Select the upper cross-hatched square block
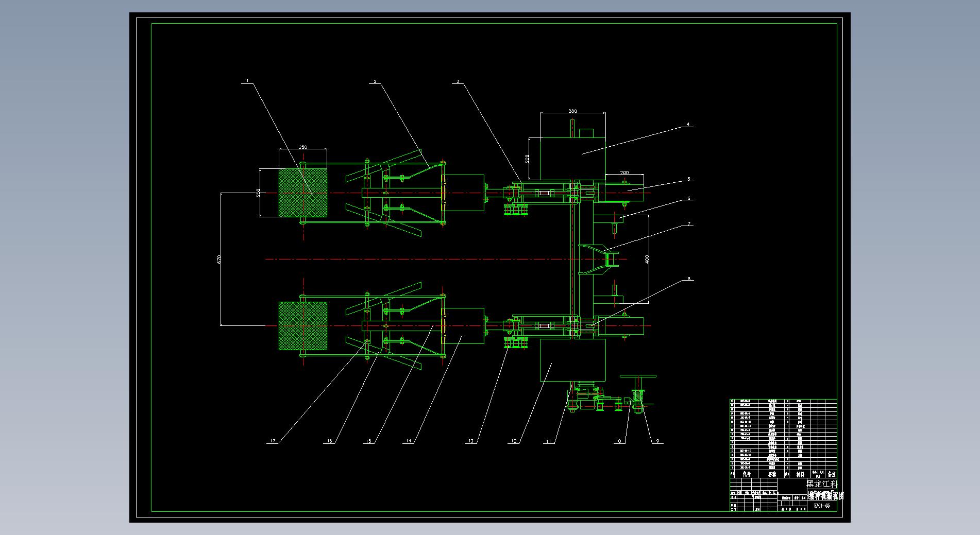The width and height of the screenshot is (980, 535). [303, 192]
